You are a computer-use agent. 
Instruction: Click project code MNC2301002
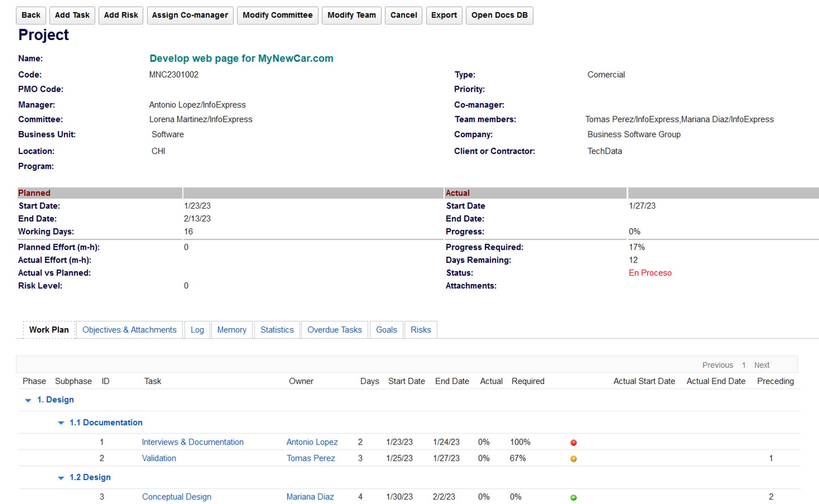(x=174, y=75)
